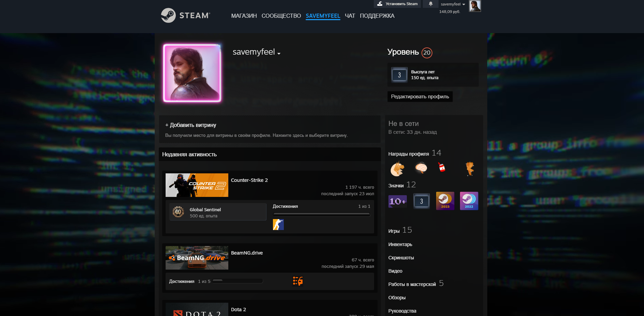Open the ПОДДЕРЖКА menu
This screenshot has width=644, height=316.
coord(377,16)
